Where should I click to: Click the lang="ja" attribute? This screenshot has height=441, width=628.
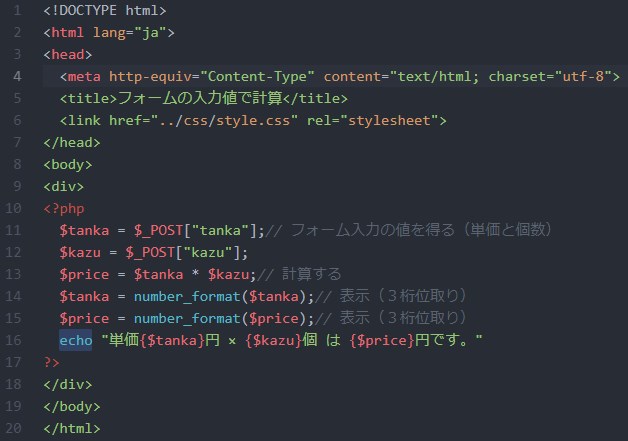137,33
